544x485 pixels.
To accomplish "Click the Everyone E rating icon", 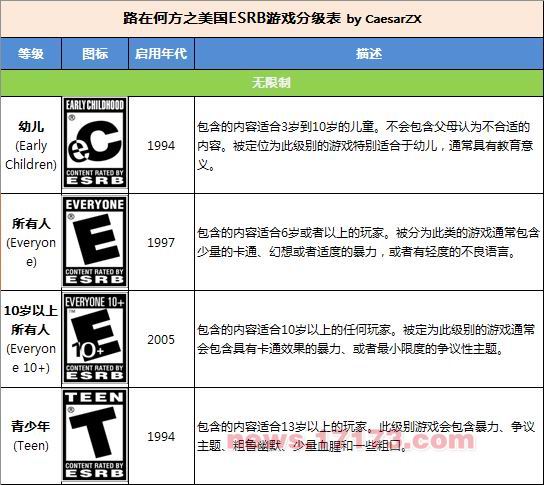I will (95, 241).
